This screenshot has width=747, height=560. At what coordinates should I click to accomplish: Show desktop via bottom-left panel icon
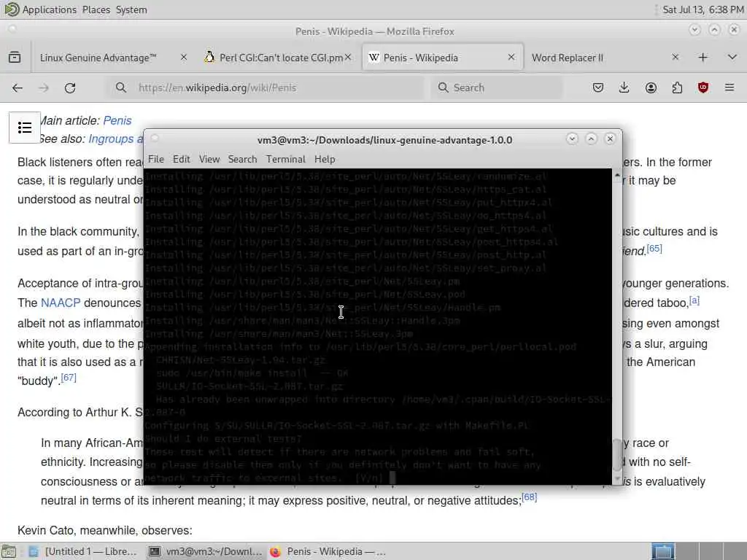click(9, 551)
